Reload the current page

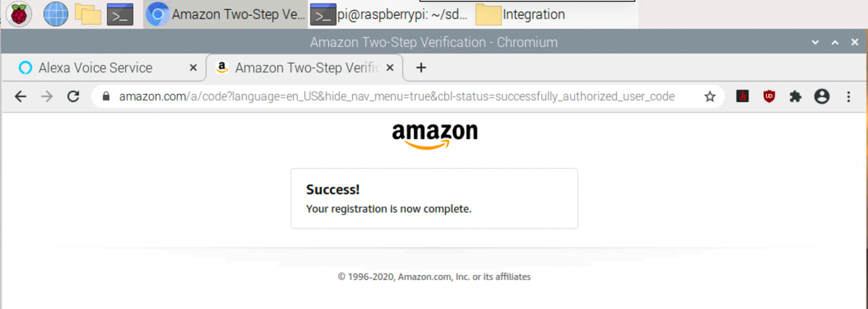(73, 96)
